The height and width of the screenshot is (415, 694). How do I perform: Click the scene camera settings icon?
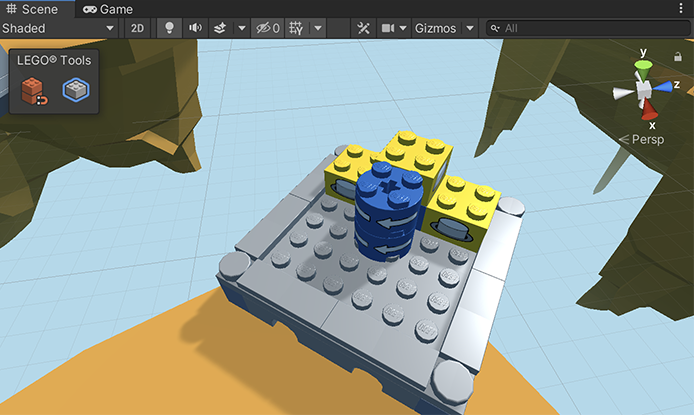pyautogui.click(x=387, y=28)
